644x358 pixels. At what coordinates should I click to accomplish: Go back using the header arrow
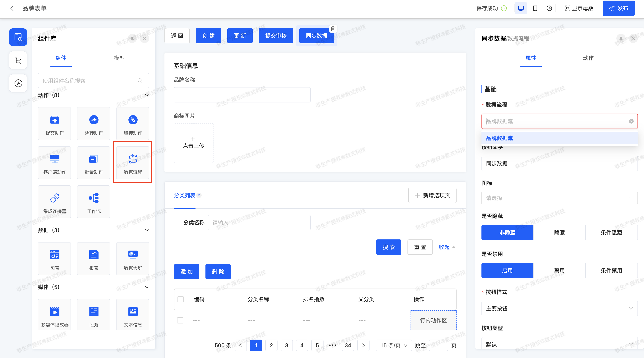coord(12,8)
